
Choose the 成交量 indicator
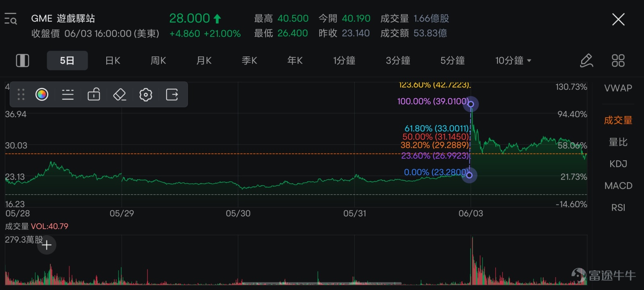[618, 120]
